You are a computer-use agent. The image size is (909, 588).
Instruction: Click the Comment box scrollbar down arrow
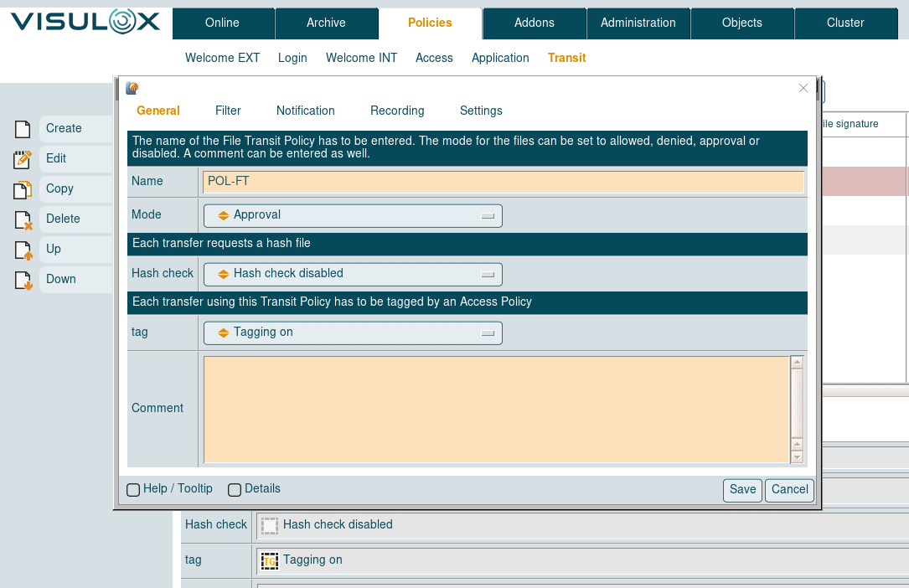tap(797, 456)
